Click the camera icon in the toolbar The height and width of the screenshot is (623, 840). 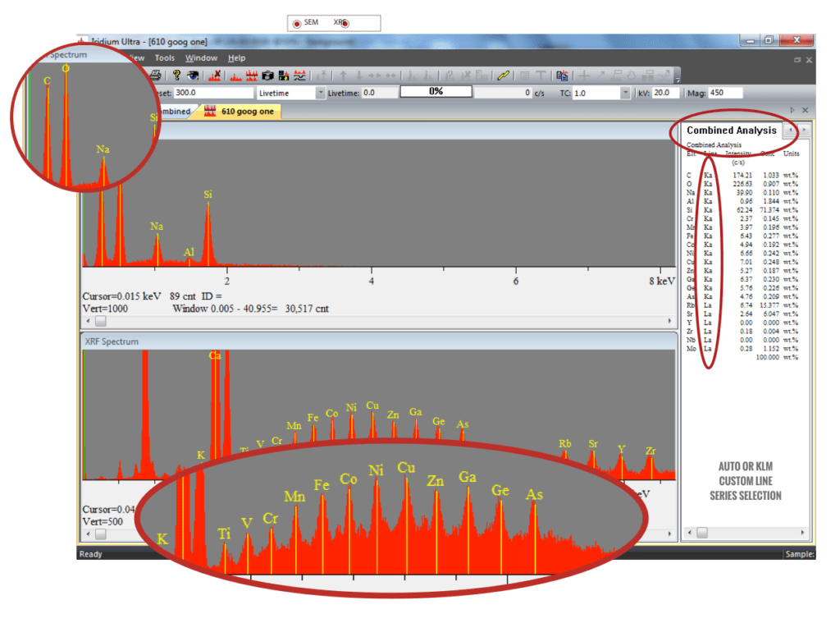click(267, 75)
